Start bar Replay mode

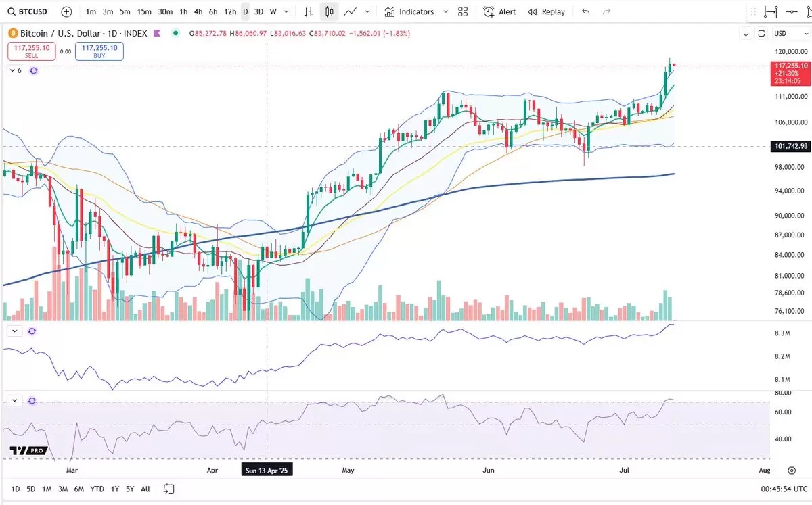click(x=546, y=11)
